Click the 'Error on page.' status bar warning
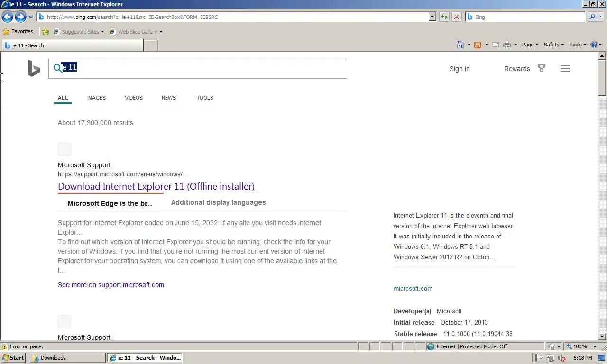This screenshot has width=607, height=364. 23,346
